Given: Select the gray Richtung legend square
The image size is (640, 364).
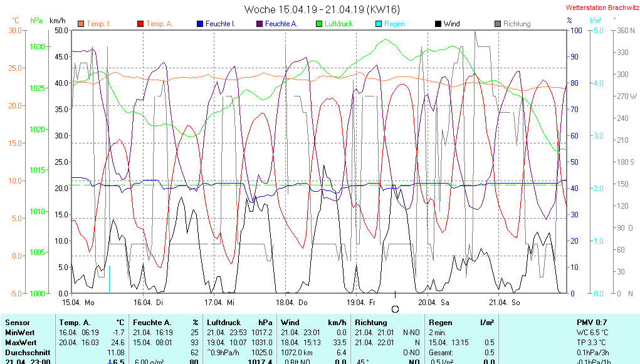Looking at the screenshot, I should pyautogui.click(x=497, y=24).
